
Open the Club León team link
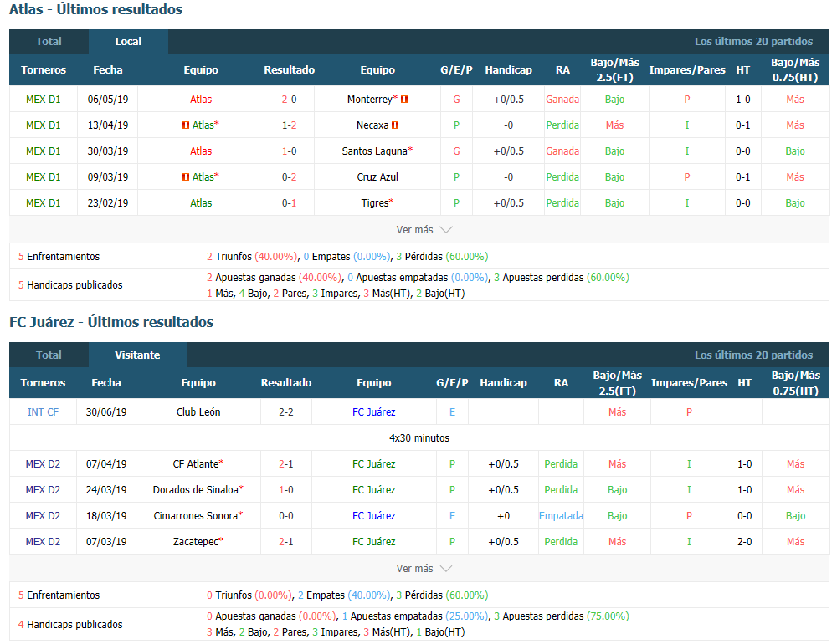click(x=198, y=412)
